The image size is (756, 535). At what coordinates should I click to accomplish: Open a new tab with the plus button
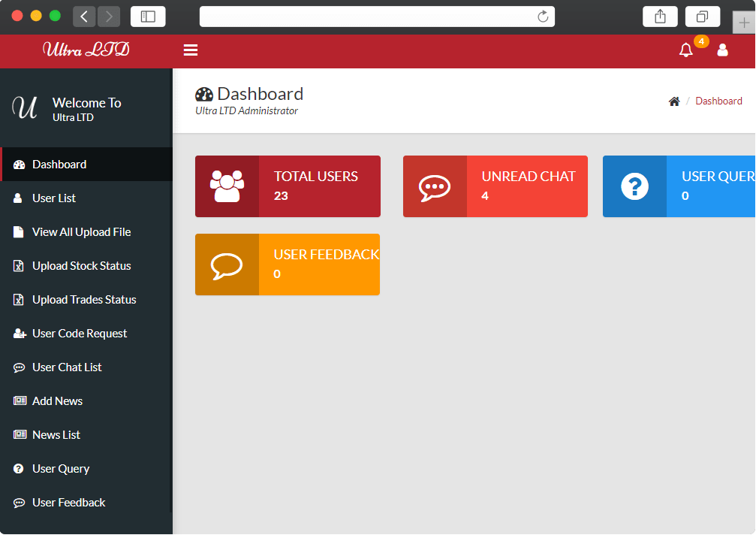click(744, 23)
